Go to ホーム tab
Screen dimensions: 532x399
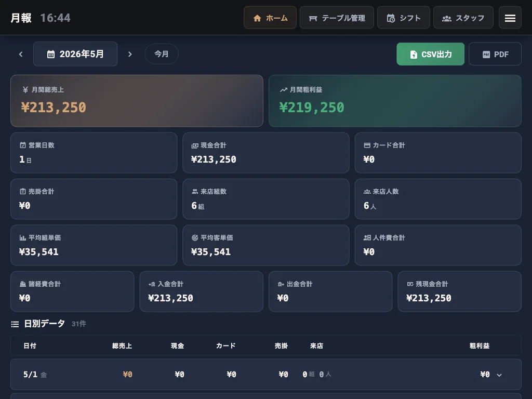(x=270, y=18)
